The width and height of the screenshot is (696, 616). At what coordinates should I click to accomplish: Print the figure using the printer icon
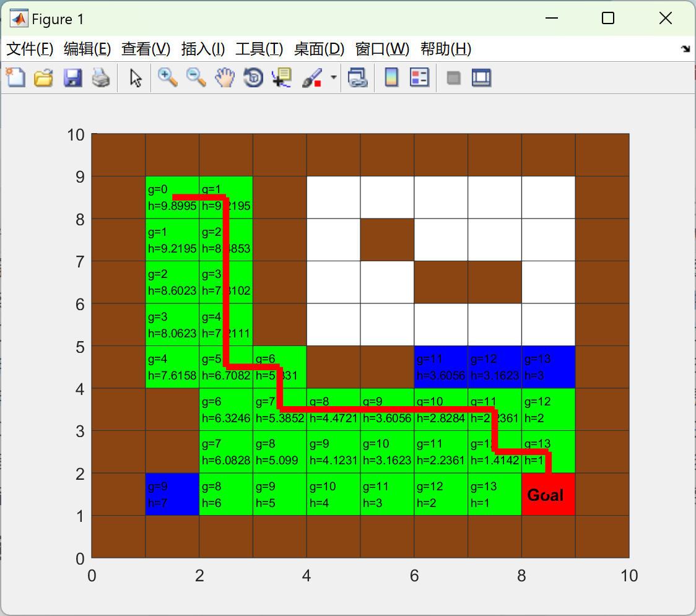pyautogui.click(x=101, y=77)
